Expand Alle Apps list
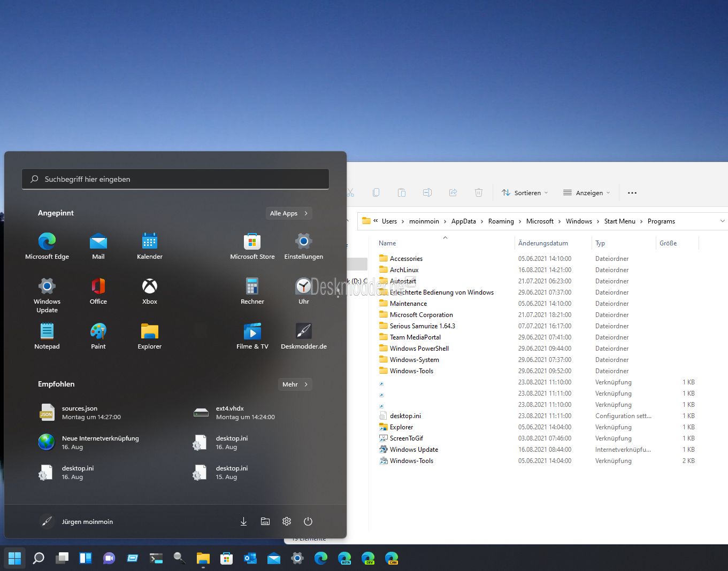 (289, 213)
